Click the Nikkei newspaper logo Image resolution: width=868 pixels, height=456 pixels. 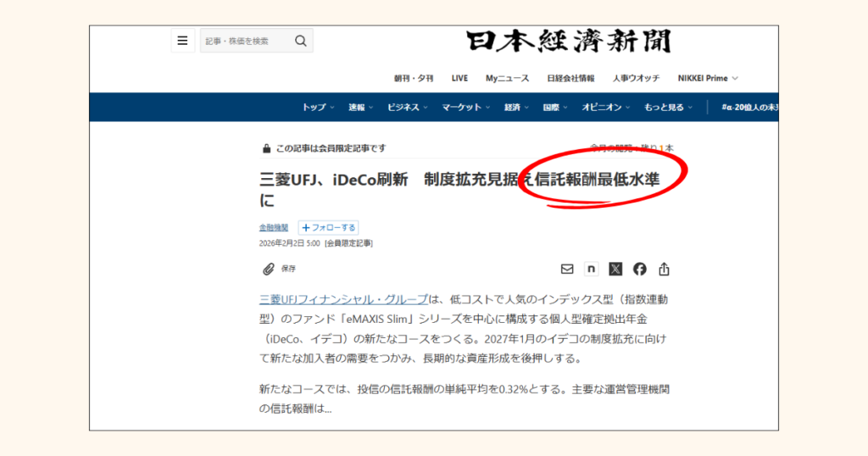pyautogui.click(x=568, y=42)
